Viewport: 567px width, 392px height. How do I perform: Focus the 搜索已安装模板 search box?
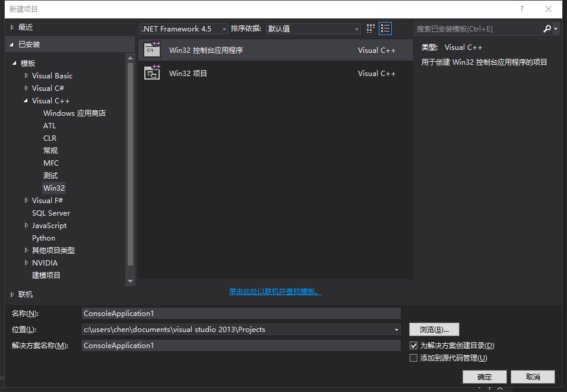coord(478,29)
